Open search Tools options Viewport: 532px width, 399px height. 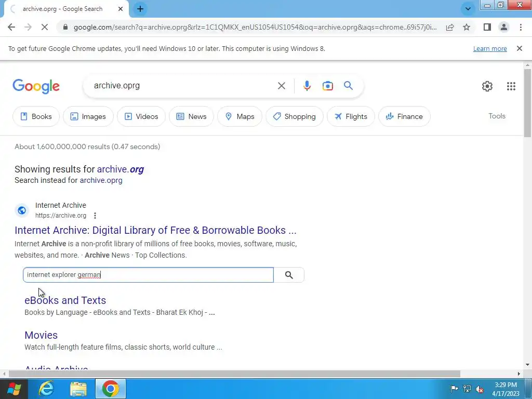[497, 116]
